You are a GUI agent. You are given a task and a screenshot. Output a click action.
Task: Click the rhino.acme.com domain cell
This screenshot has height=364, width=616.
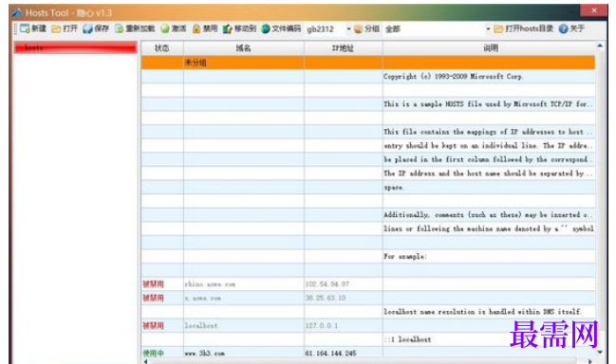(243, 284)
